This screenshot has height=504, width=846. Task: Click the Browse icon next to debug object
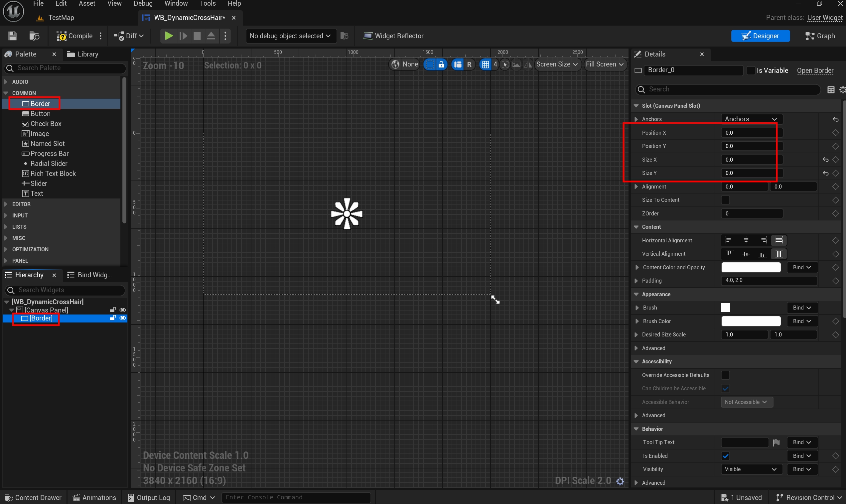coord(344,36)
